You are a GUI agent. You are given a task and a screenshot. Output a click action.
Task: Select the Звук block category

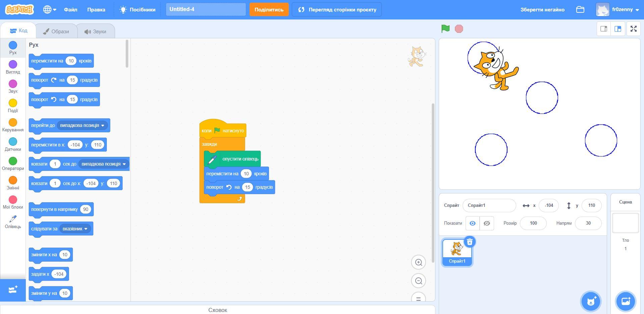(13, 86)
